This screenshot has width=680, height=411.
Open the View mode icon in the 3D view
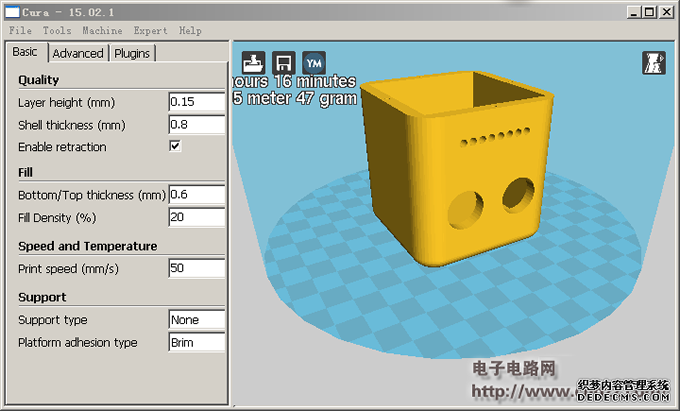[x=654, y=63]
